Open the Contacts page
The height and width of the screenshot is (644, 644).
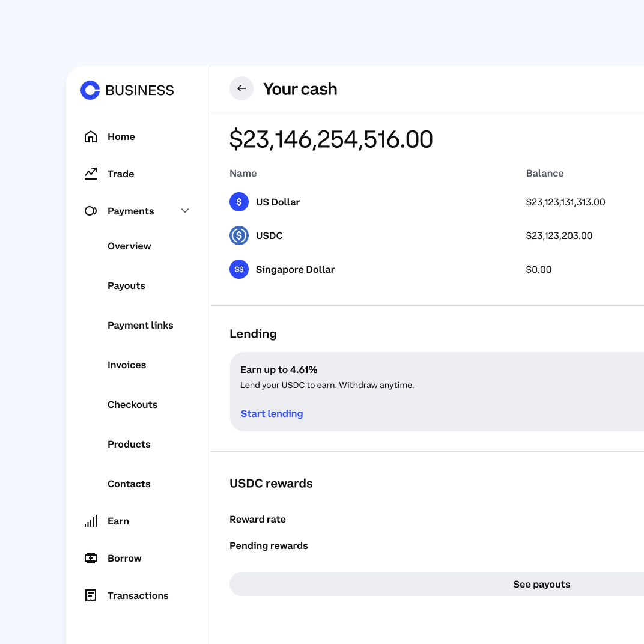click(129, 484)
